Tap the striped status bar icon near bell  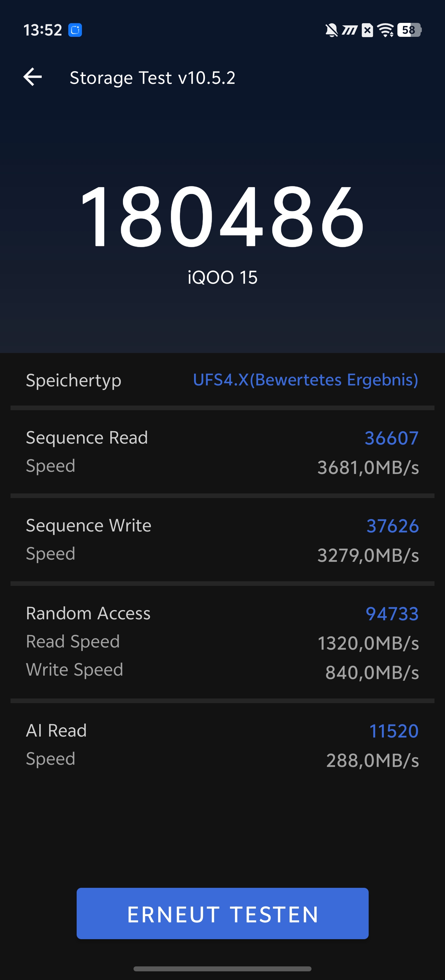(350, 30)
